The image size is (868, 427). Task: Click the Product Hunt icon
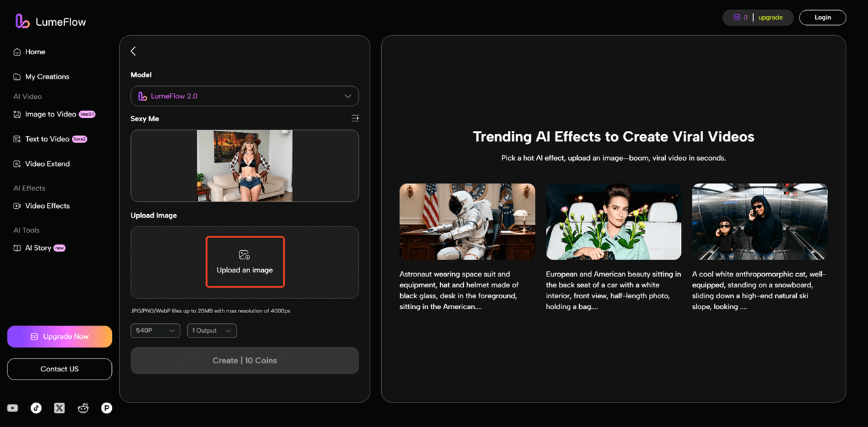tap(106, 408)
